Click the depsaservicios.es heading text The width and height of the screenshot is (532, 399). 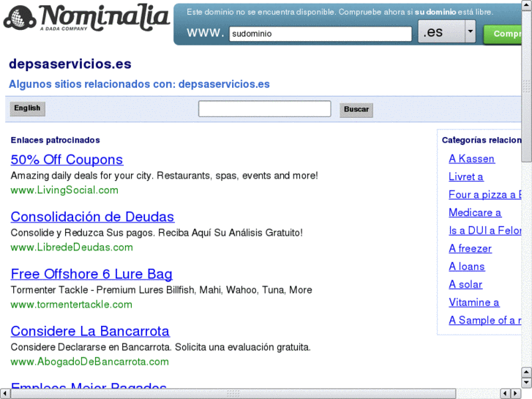click(x=70, y=64)
